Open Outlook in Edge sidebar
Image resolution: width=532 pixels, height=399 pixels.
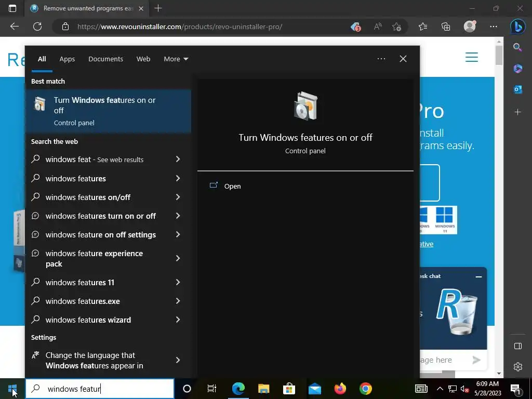pyautogui.click(x=518, y=89)
